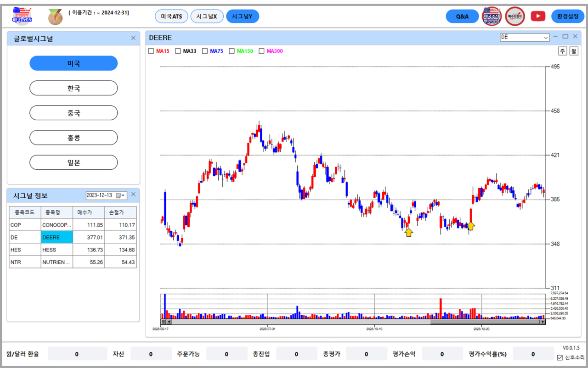Image resolution: width=588 pixels, height=368 pixels.
Task: Minimize the DEERE chart window
Action: point(556,36)
